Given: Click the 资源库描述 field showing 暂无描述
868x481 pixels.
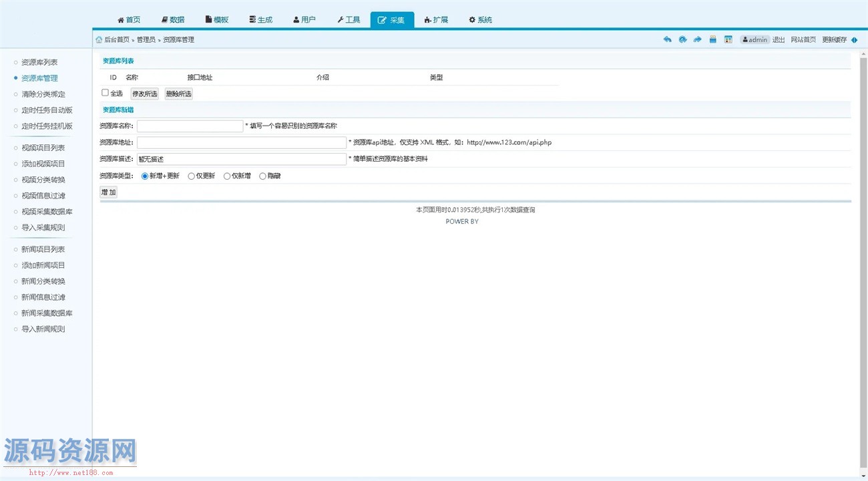Looking at the screenshot, I should (242, 160).
